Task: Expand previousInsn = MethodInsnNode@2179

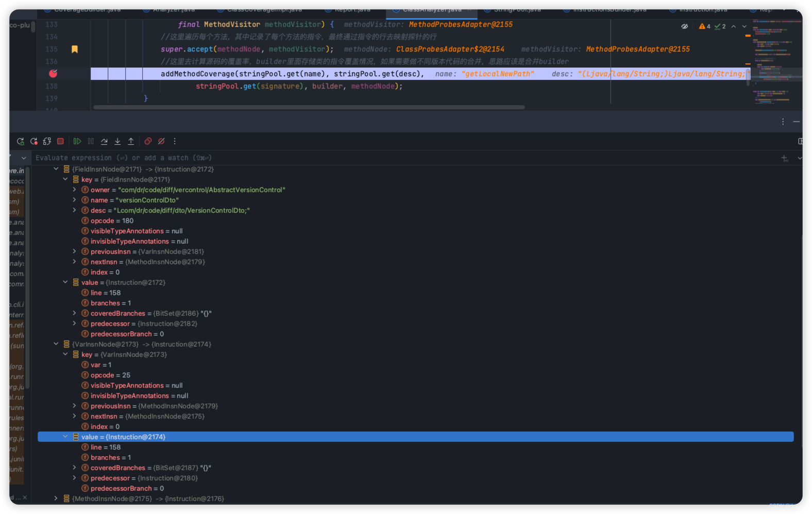Action: 75,406
